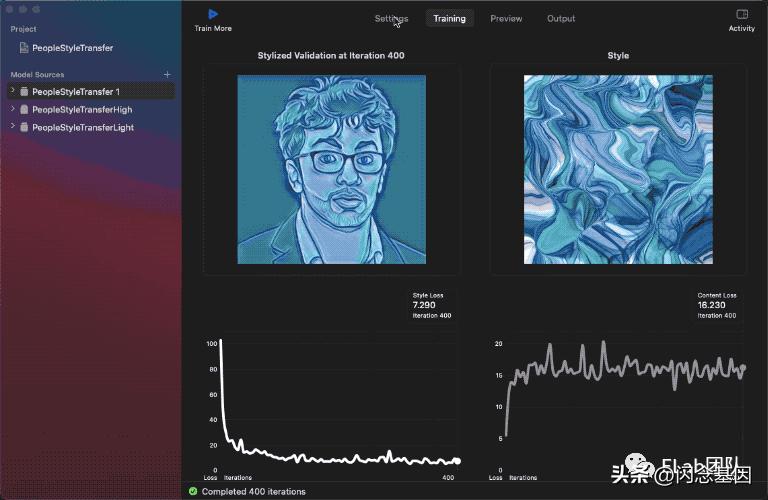Select the Training tab
The width and height of the screenshot is (768, 500).
coord(449,19)
